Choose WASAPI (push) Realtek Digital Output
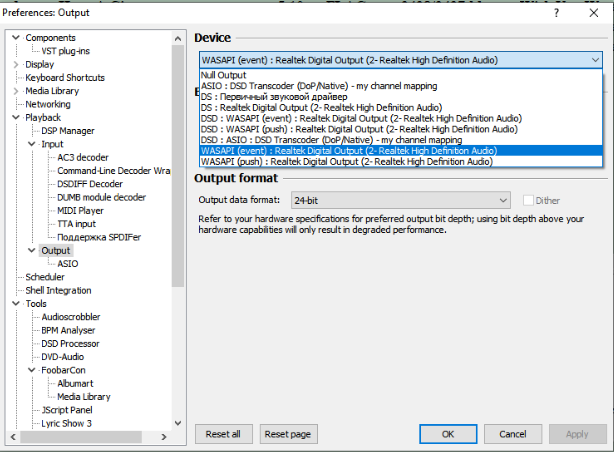Viewport: 614px width, 452px height. click(401, 161)
